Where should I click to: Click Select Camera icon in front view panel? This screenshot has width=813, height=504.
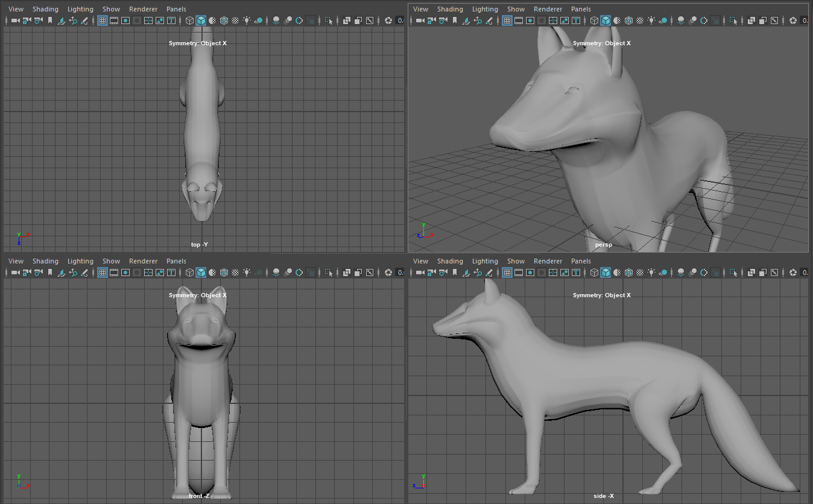click(x=15, y=272)
